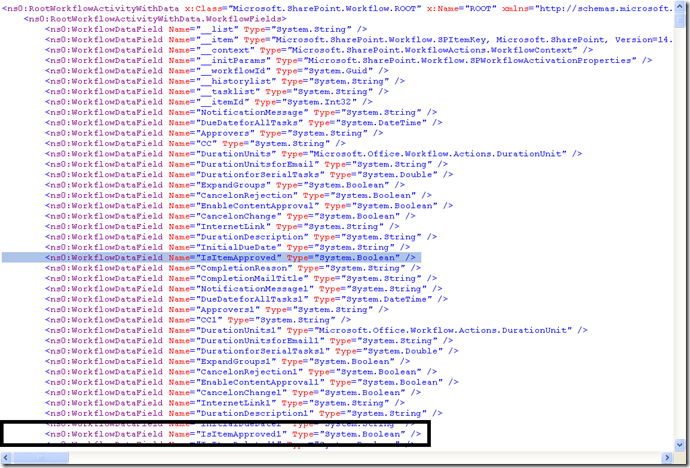Select the "__historylist" field line

click(x=224, y=81)
